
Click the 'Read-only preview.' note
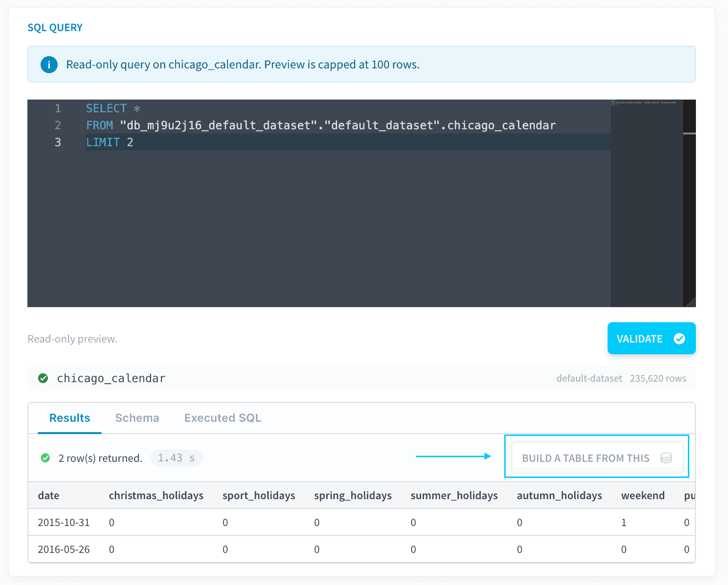(72, 339)
